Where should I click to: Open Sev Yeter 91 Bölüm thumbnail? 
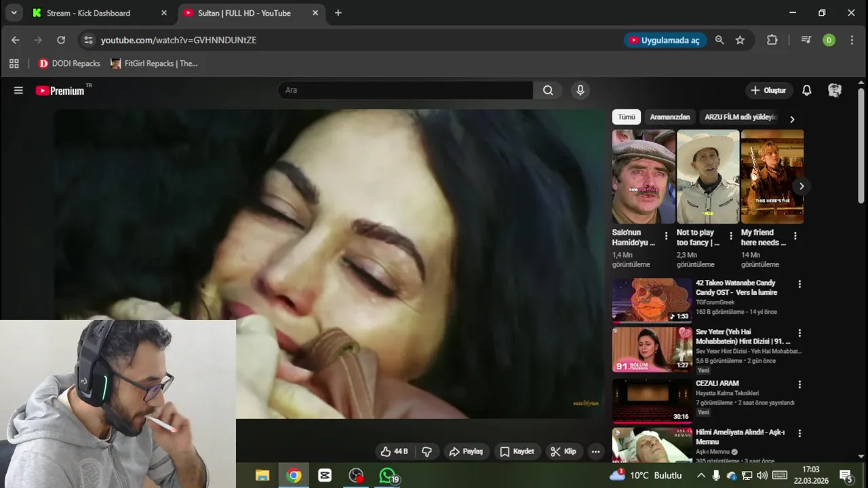click(652, 350)
